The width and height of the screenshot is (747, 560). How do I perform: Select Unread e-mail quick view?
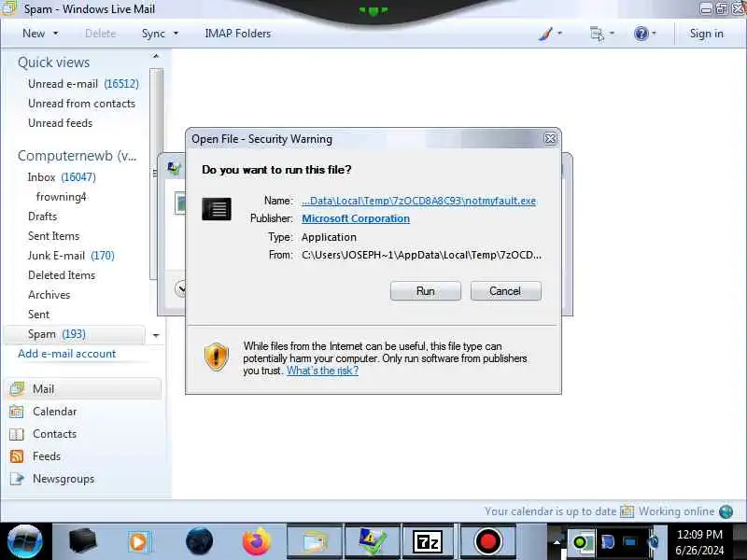(83, 84)
